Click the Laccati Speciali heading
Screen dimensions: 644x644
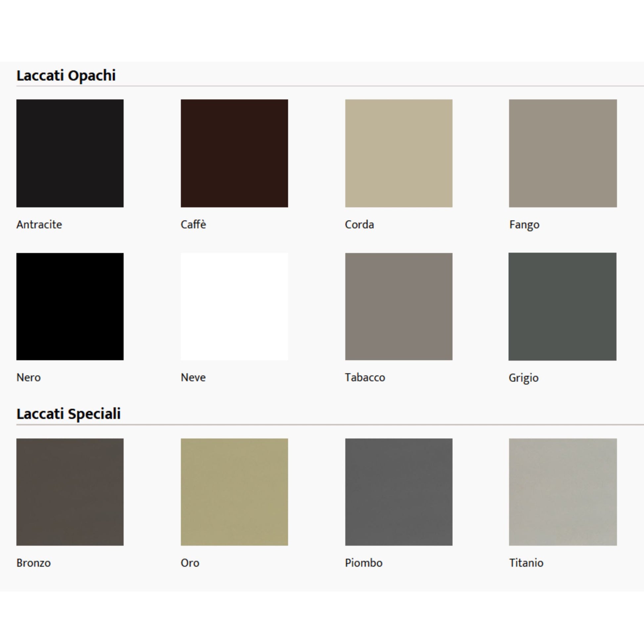68,414
